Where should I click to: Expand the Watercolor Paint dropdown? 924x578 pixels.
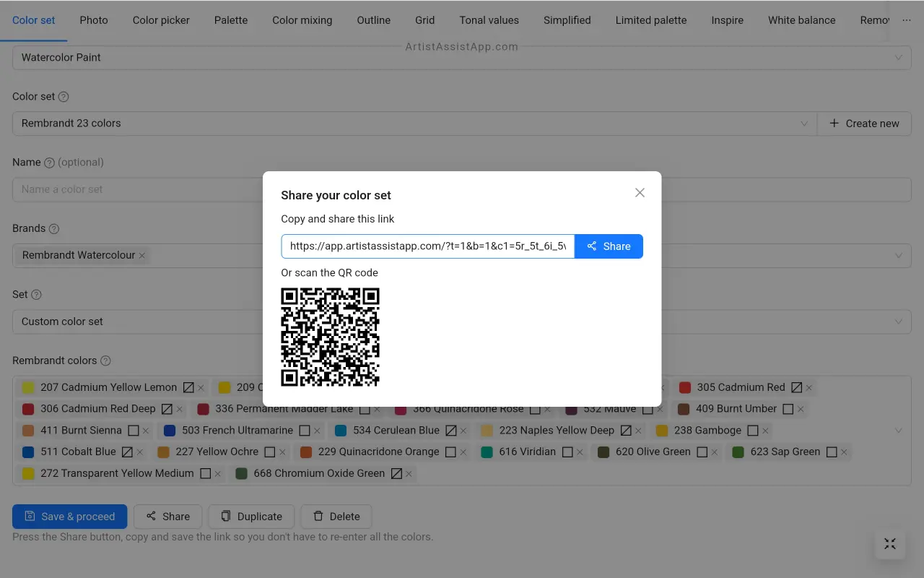[462, 57]
